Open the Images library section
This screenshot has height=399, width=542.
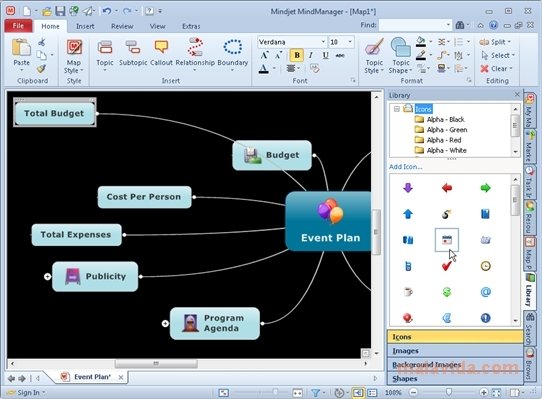[x=455, y=351]
